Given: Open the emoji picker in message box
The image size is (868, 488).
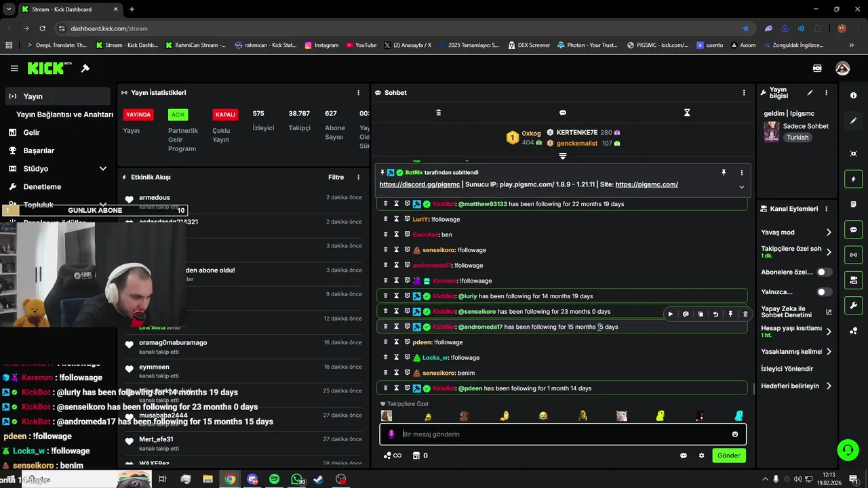Looking at the screenshot, I should (x=735, y=434).
